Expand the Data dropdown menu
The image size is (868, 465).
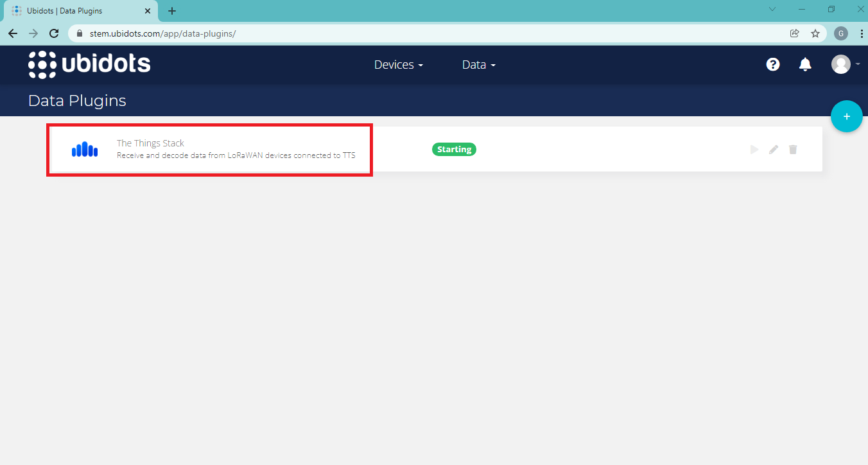pyautogui.click(x=478, y=65)
